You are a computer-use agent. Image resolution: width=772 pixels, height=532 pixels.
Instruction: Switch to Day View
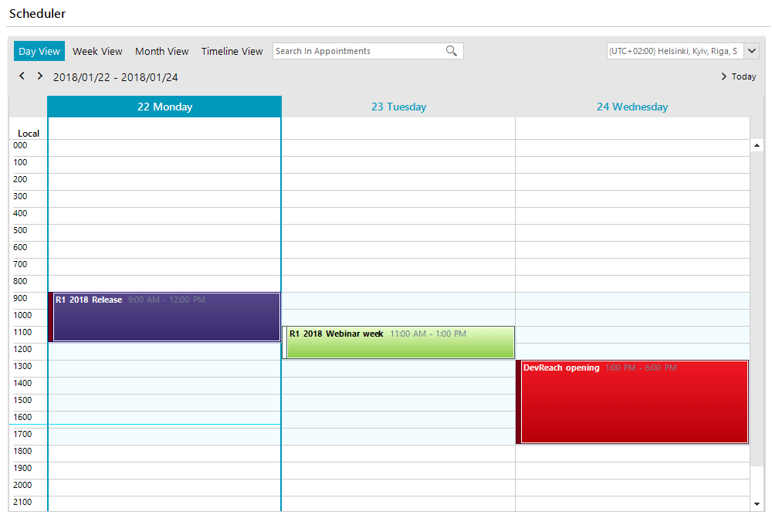point(39,51)
